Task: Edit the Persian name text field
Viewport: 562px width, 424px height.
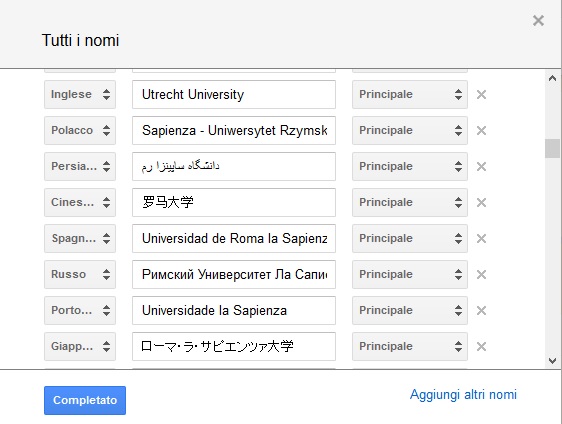Action: 234,167
